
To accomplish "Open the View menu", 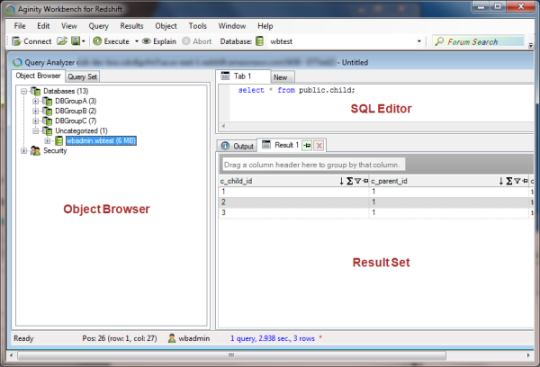I will pos(69,26).
